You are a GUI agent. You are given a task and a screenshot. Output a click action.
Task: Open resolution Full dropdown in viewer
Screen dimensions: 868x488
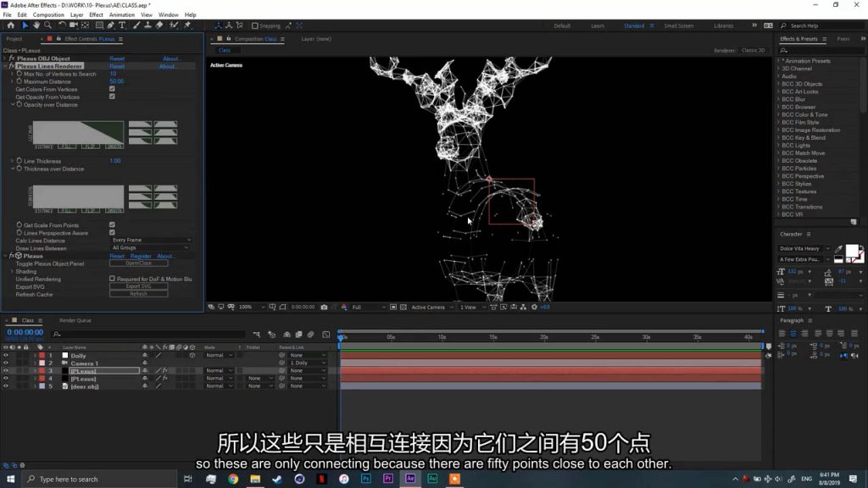click(x=369, y=307)
